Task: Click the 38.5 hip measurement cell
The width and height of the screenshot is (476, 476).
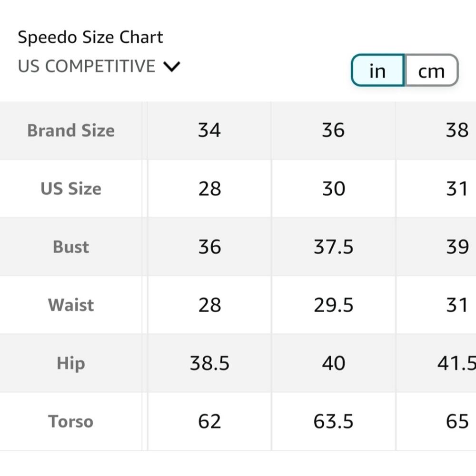Action: click(x=209, y=363)
